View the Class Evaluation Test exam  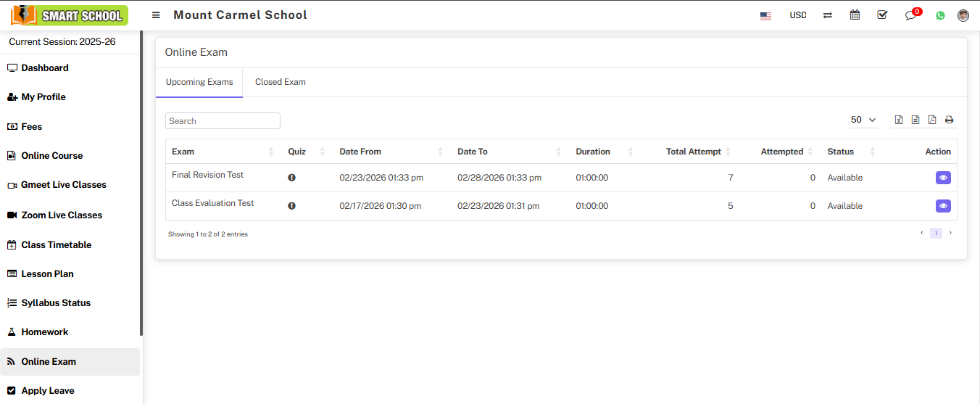pos(943,206)
